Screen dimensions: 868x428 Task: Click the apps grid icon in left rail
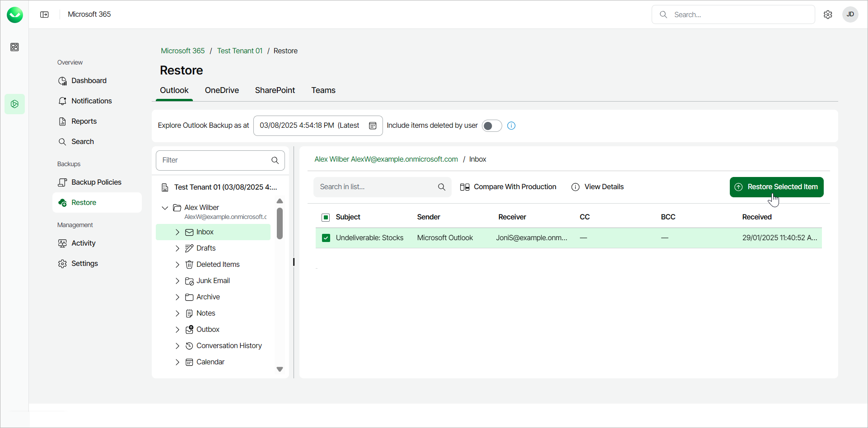[14, 47]
